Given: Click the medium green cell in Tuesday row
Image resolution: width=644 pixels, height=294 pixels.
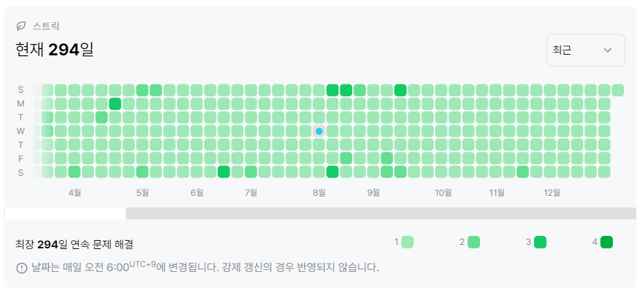Looking at the screenshot, I should point(102,118).
